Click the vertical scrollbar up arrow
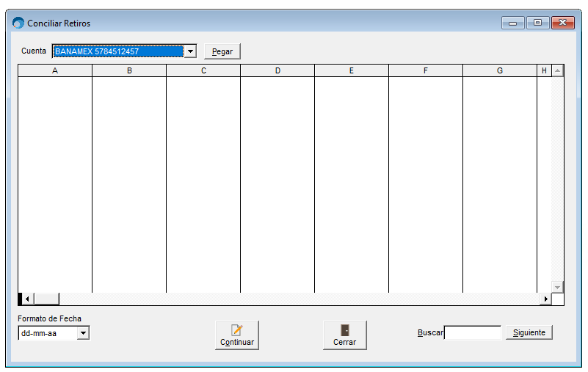 558,70
